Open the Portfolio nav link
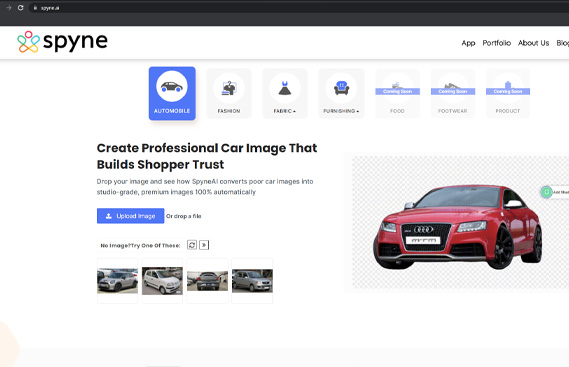569x367 pixels. coord(496,43)
